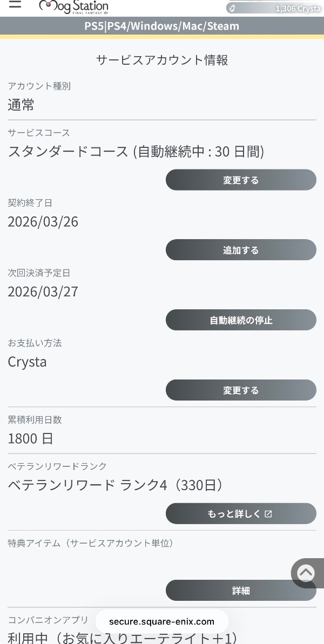Tap the 1,306 Crysta balance
The width and height of the screenshot is (324, 644).
click(x=298, y=9)
